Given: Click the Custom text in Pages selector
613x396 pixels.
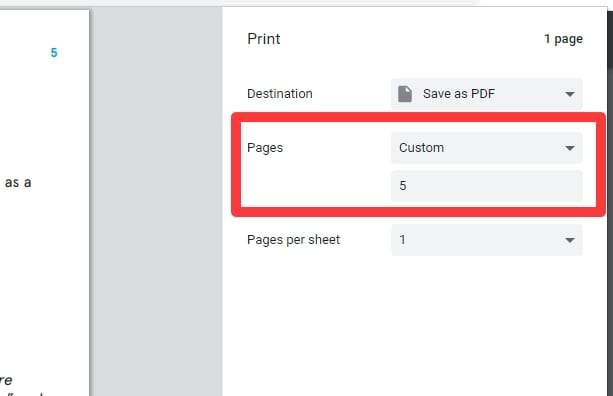Looking at the screenshot, I should point(421,148).
